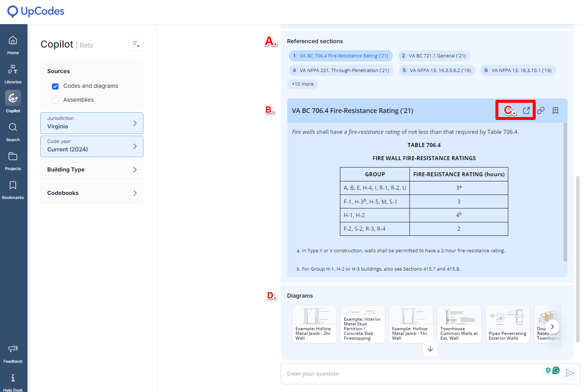Clear filters icon next to Copilot Beta
Image resolution: width=584 pixels, height=392 pixels.
pyautogui.click(x=136, y=44)
